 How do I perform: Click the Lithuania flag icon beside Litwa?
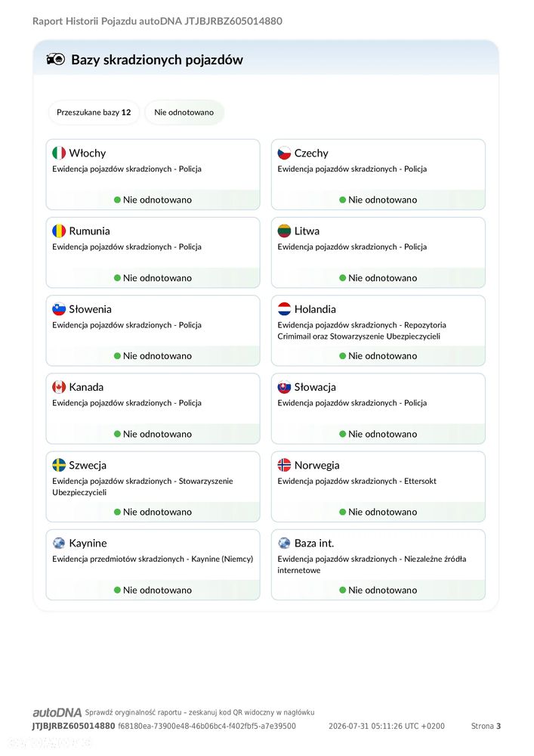pos(284,231)
